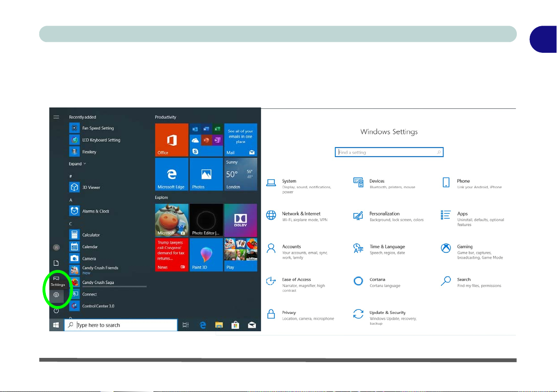Click the Office tile
557x392 pixels.
(172, 140)
